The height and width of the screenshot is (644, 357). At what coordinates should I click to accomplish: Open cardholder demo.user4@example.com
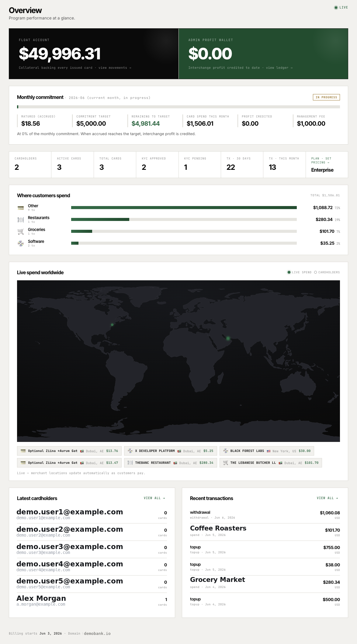click(x=92, y=567)
